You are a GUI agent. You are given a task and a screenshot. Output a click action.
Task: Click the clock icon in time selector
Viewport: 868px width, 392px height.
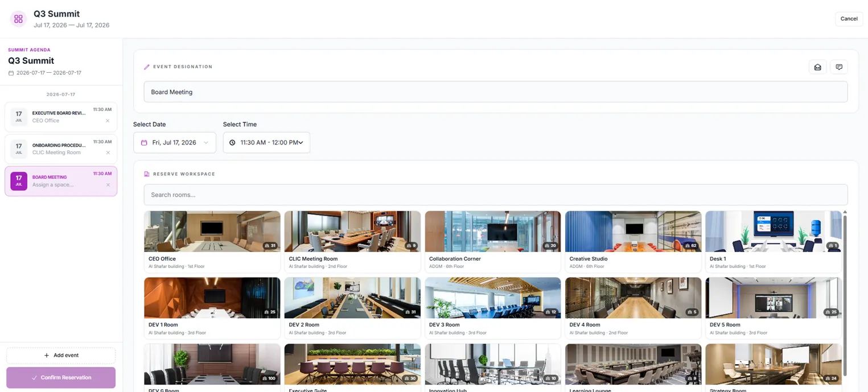coord(232,143)
